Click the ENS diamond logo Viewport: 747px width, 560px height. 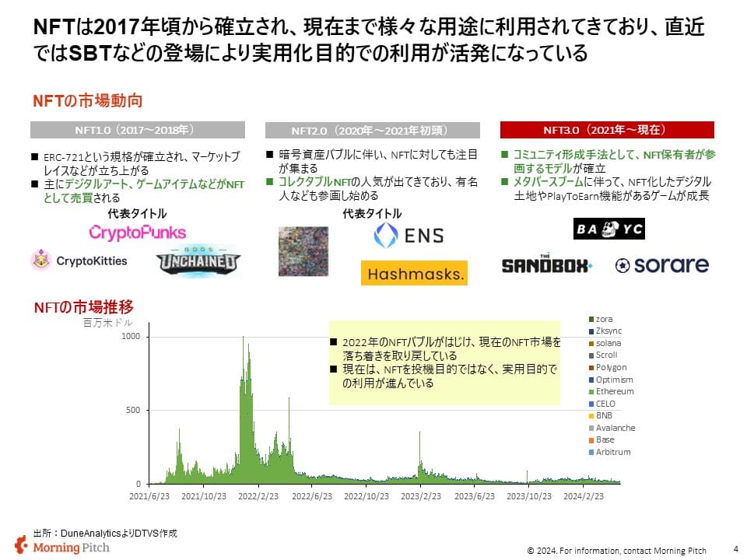click(385, 235)
